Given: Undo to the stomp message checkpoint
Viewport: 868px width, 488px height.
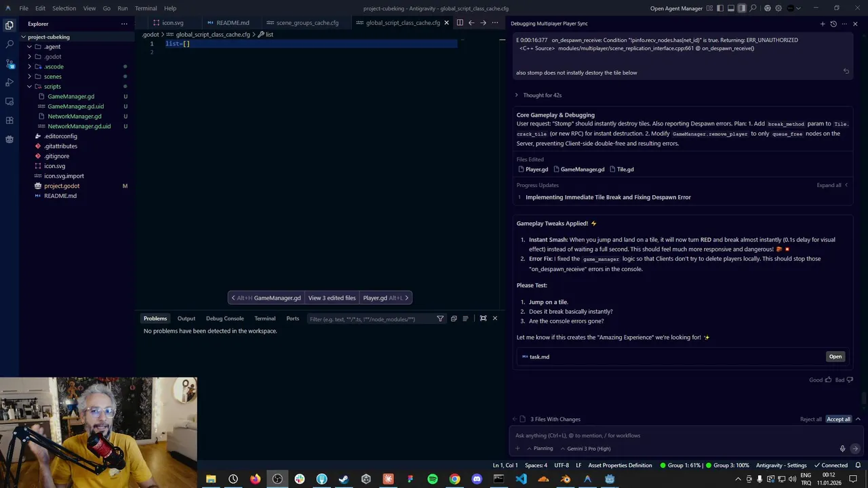Looking at the screenshot, I should pos(846,71).
